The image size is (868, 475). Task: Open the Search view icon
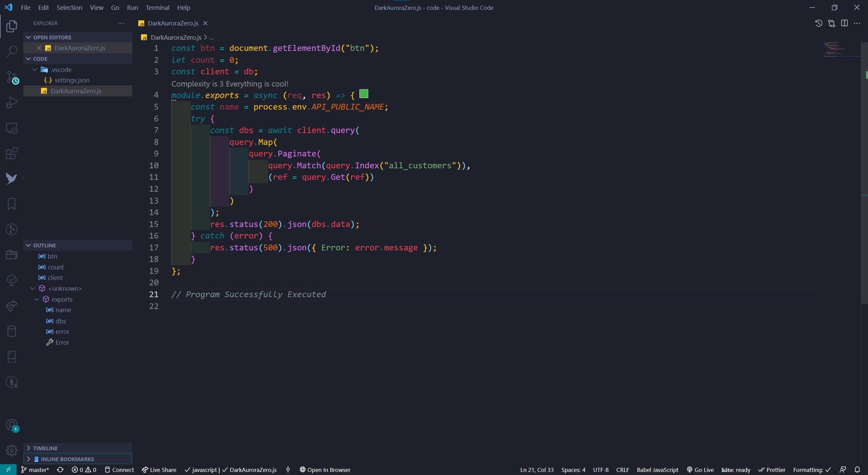(x=12, y=52)
